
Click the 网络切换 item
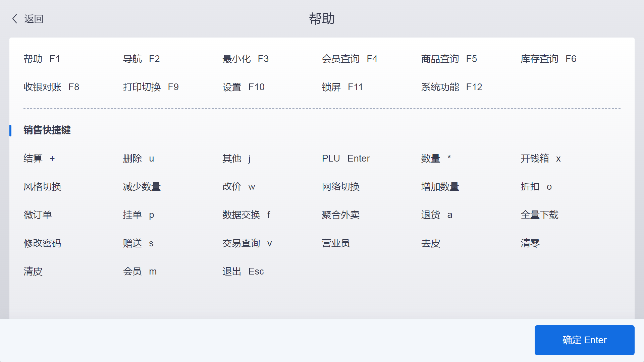pos(341,187)
